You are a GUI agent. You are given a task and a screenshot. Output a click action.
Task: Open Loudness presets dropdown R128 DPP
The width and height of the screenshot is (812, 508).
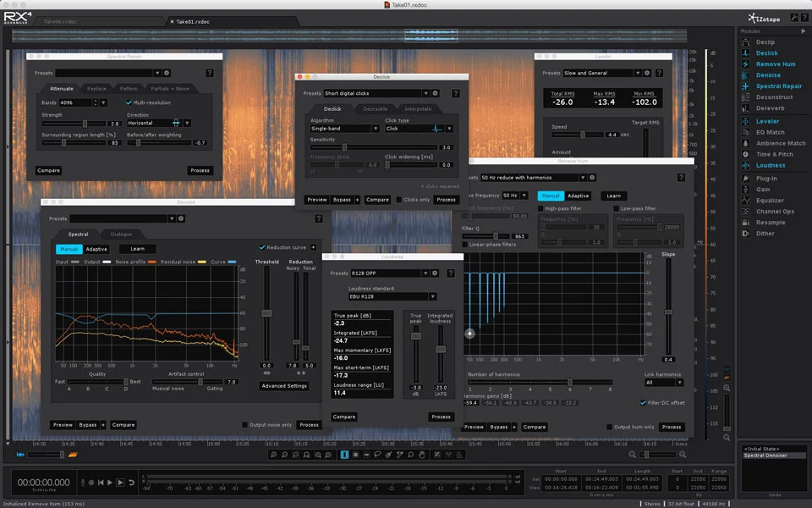tap(389, 273)
